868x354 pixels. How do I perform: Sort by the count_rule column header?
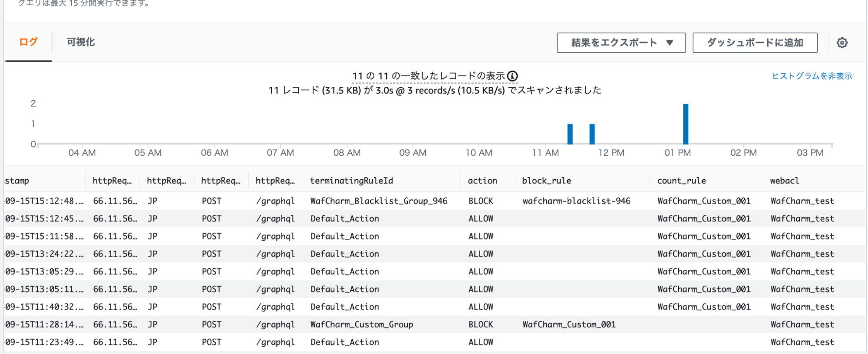[x=682, y=181]
